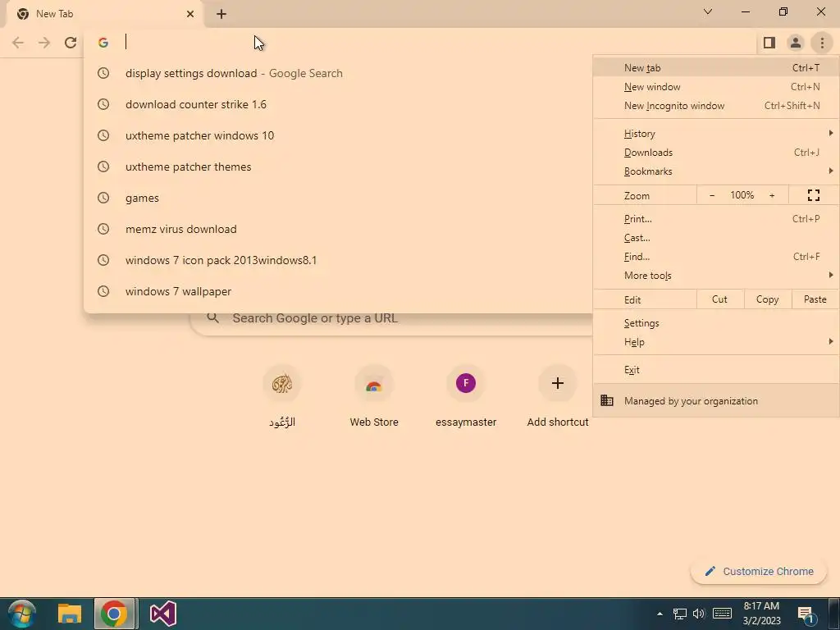Expand the More tools submenu

point(715,276)
